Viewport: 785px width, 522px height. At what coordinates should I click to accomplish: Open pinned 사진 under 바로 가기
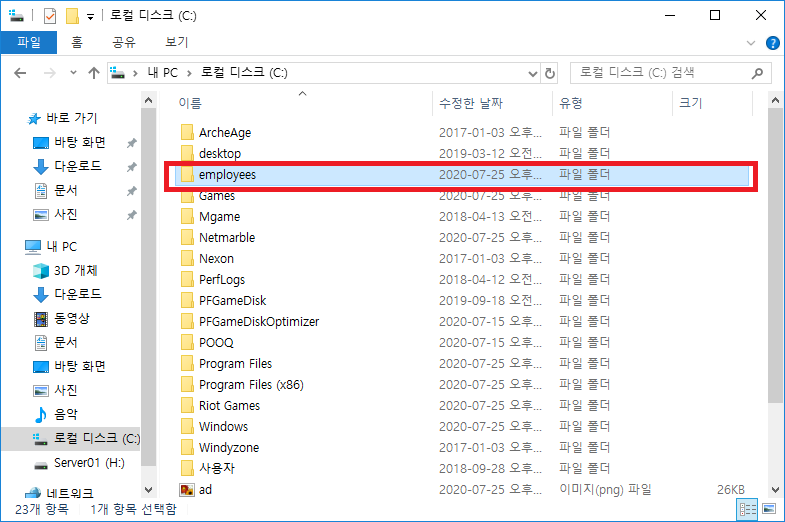66,214
